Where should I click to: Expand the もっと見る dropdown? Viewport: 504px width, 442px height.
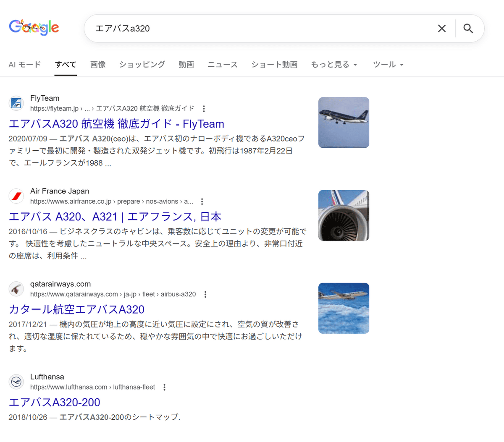pos(334,65)
